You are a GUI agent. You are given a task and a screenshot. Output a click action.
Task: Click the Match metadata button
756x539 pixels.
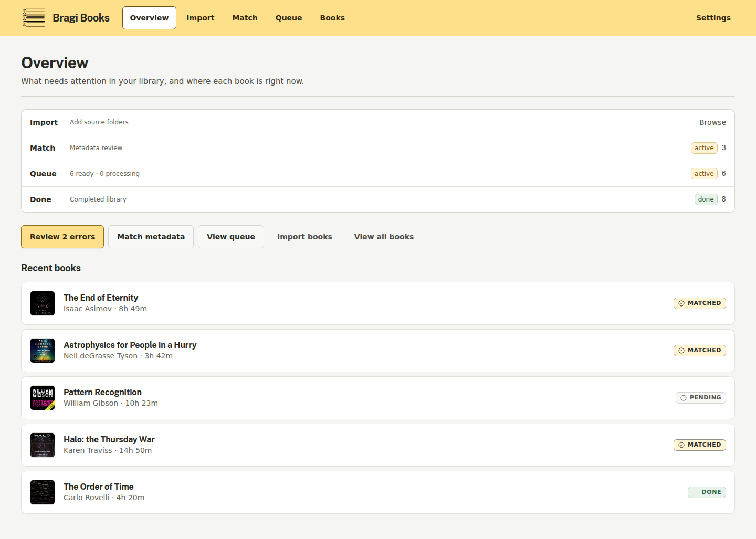point(151,237)
